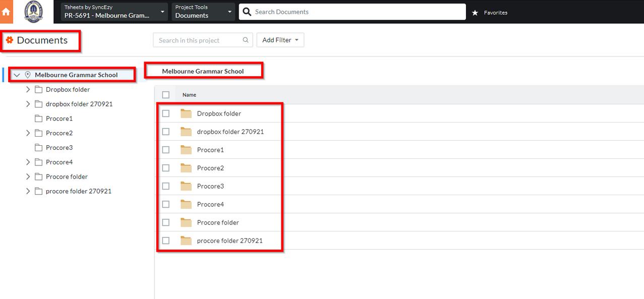The image size is (644, 299).
Task: Select the Procore folder row checkbox
Action: (166, 222)
